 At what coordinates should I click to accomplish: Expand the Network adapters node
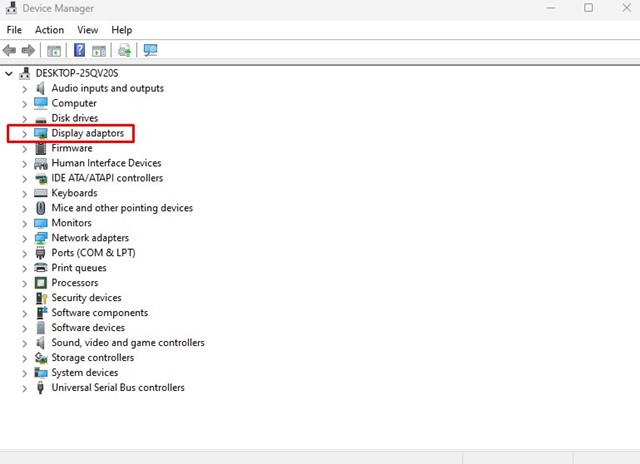[x=24, y=238]
